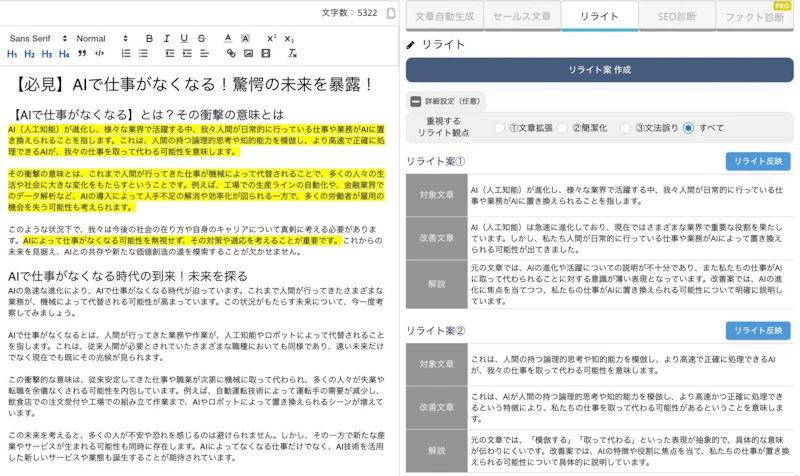Viewport: 800px width, 476px height.
Task: Insert a code block
Action: [x=99, y=53]
